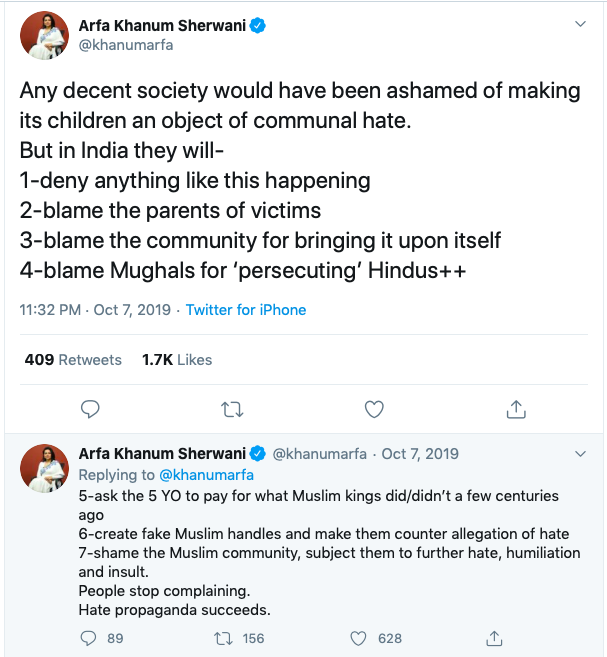Share the thread reply tweet
This screenshot has height=657, width=607.
coord(493,637)
